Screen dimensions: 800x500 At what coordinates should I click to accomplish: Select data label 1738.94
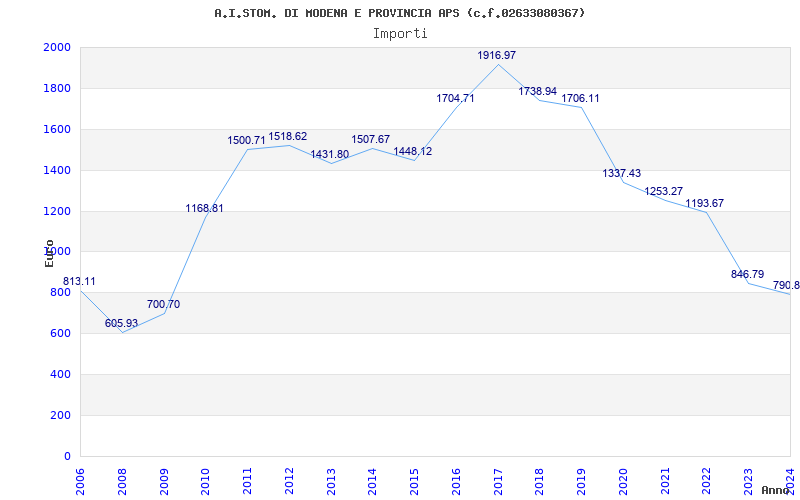pyautogui.click(x=538, y=91)
